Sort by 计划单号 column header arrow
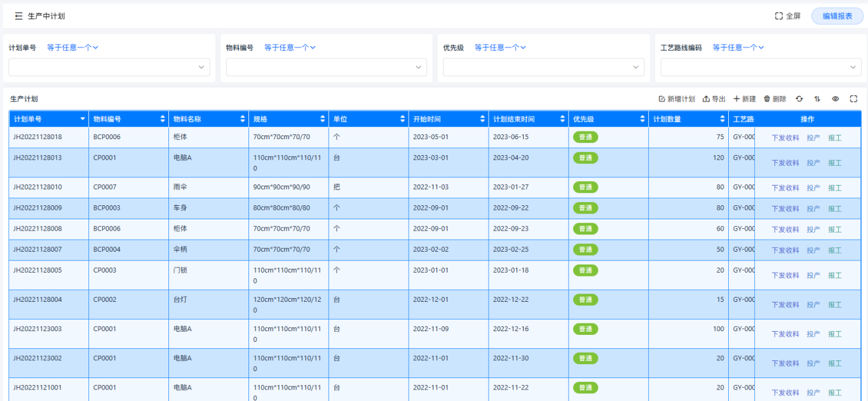The height and width of the screenshot is (401, 868). tap(83, 119)
